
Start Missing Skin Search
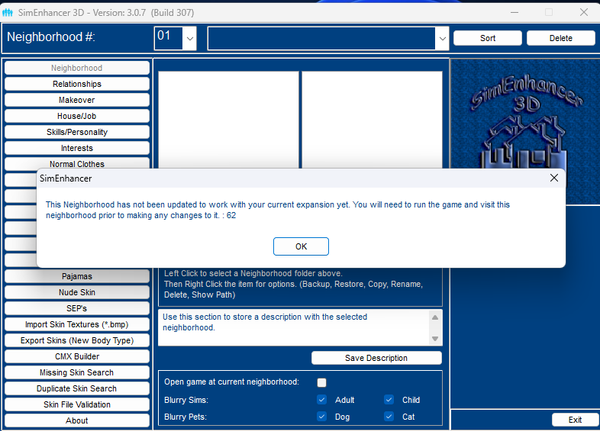77,372
